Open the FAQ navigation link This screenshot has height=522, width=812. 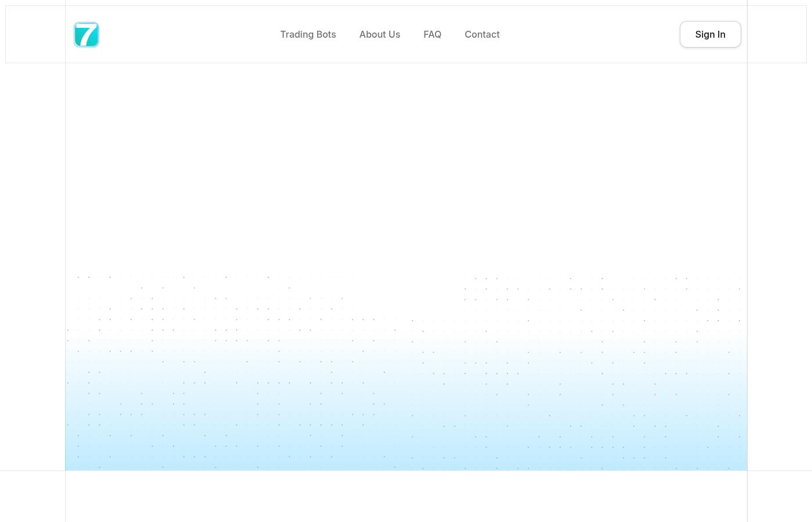[x=432, y=34]
